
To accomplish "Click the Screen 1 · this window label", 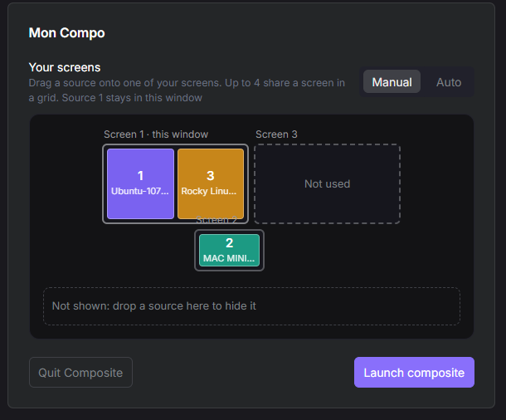I will coord(156,134).
